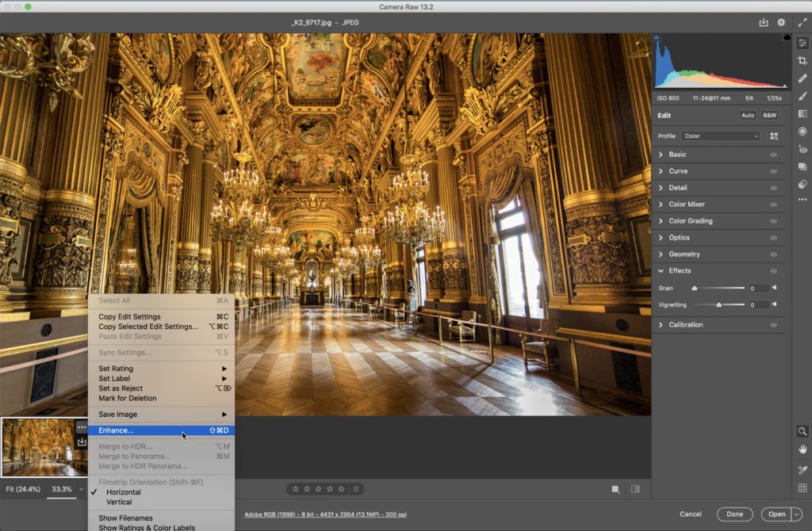Image resolution: width=812 pixels, height=531 pixels.
Task: Toggle visibility eye for Basic panel
Action: click(773, 155)
